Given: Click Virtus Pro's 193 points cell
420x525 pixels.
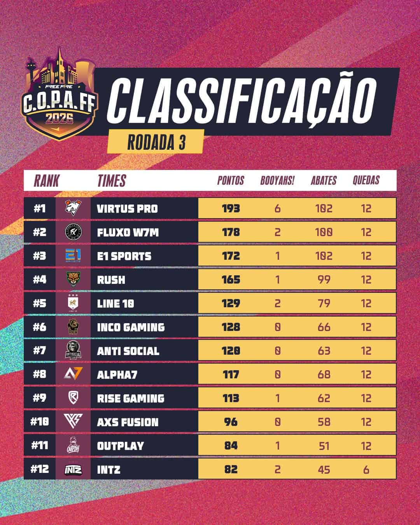Looking at the screenshot, I should (x=231, y=208).
